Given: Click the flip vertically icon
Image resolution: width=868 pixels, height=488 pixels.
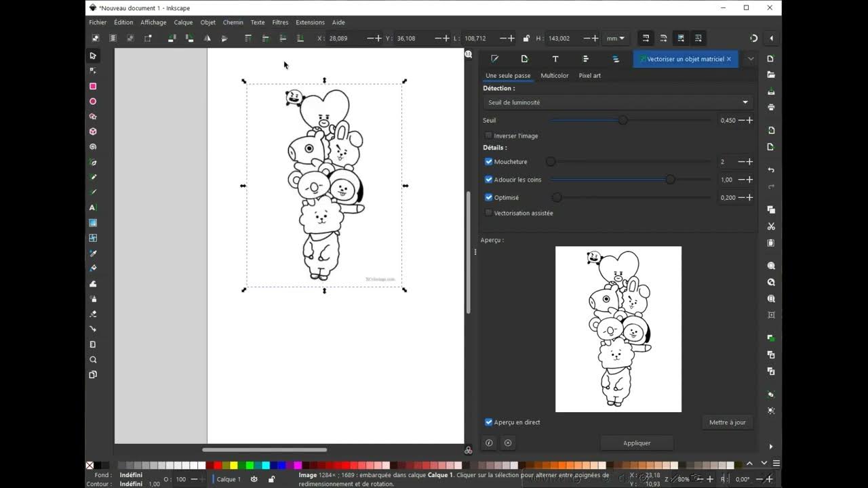Looking at the screenshot, I should tap(224, 38).
